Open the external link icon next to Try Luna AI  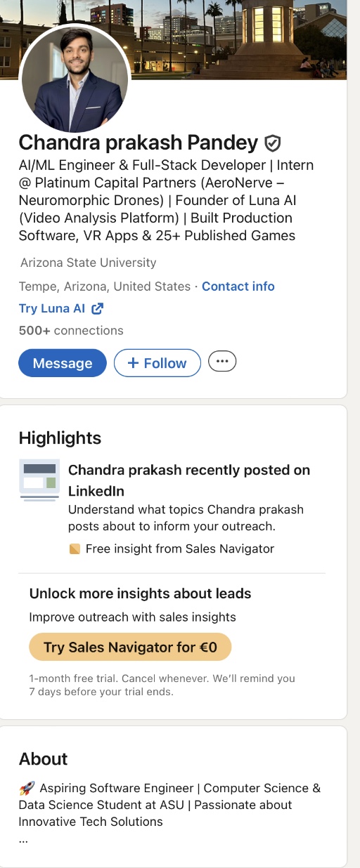[x=98, y=308]
